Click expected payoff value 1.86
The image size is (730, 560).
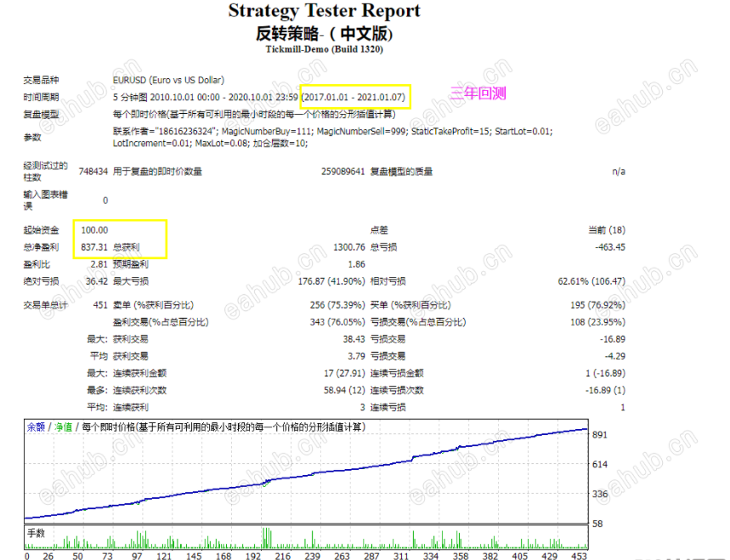click(356, 264)
